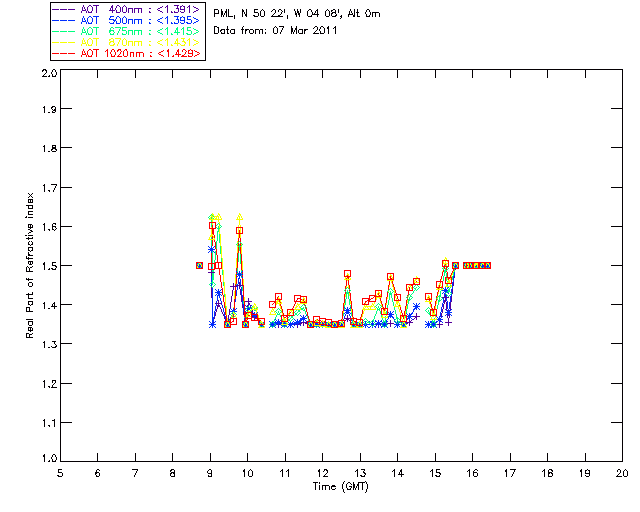Click the x-axis label 15
This screenshot has height=512, width=640.
pos(435,473)
